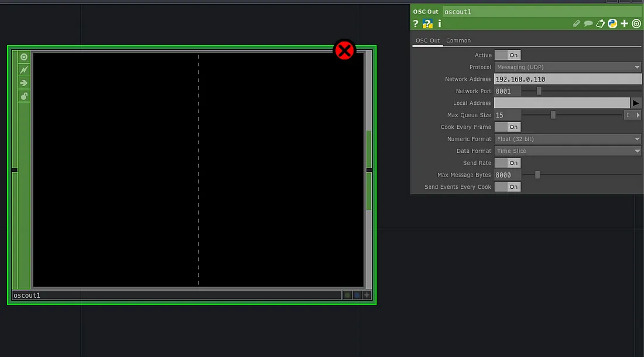
Task: Click the Python logo icon in header
Action: point(612,24)
